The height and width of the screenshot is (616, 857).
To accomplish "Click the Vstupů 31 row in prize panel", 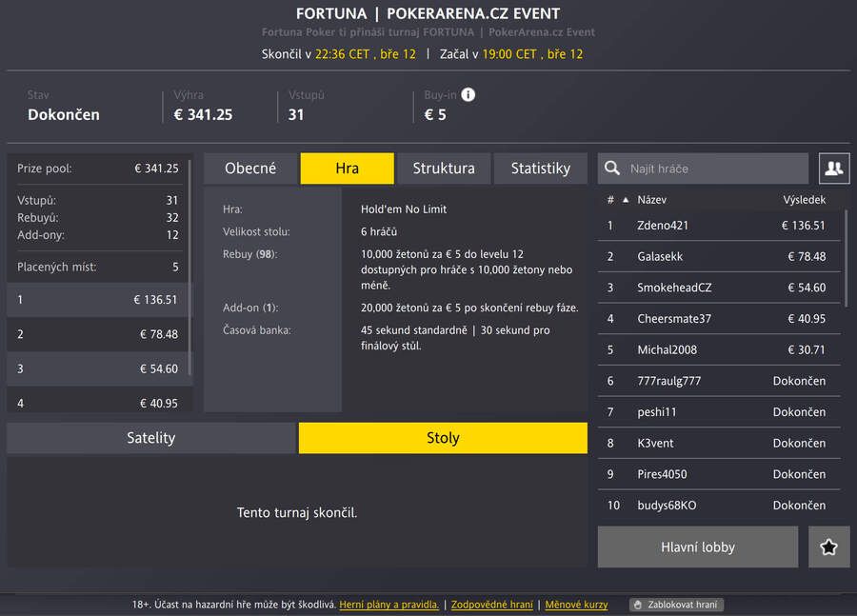I will 98,201.
